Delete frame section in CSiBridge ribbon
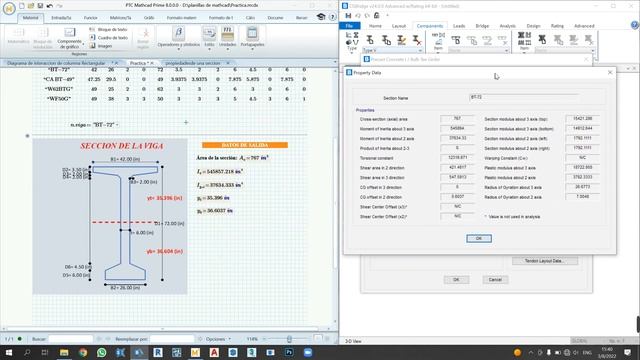Image resolution: width=640 pixels, height=360 pixels. tap(416, 40)
